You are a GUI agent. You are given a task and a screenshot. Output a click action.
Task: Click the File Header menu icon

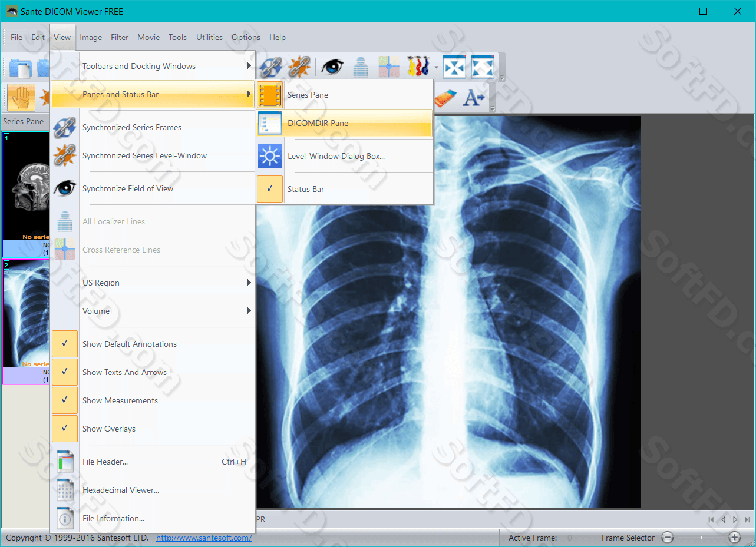tap(65, 462)
